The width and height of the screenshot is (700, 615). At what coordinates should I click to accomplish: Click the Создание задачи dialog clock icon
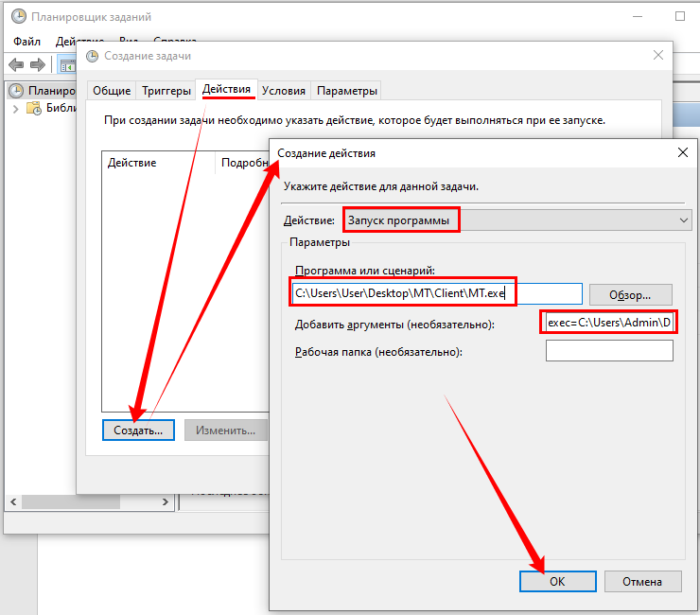tap(92, 56)
